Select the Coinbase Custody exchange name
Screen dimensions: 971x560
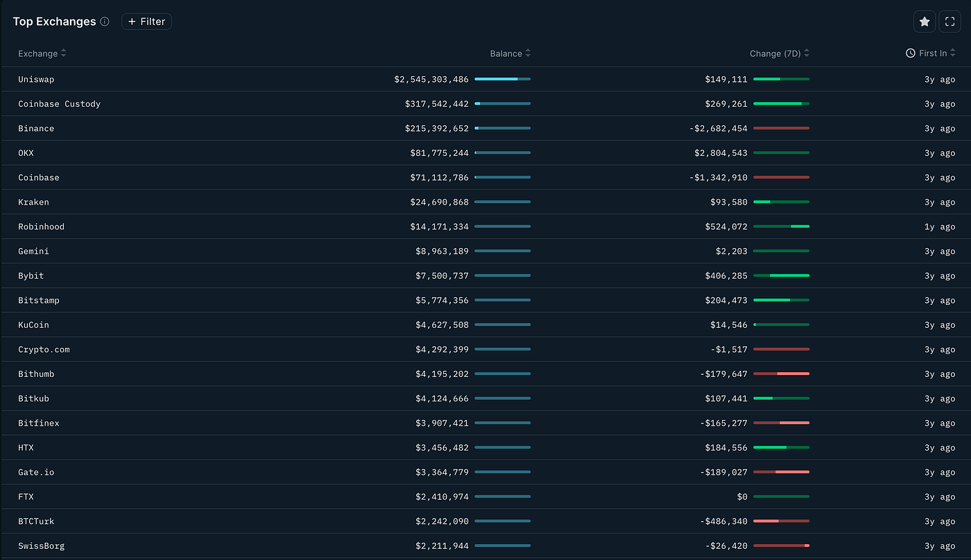click(x=60, y=104)
